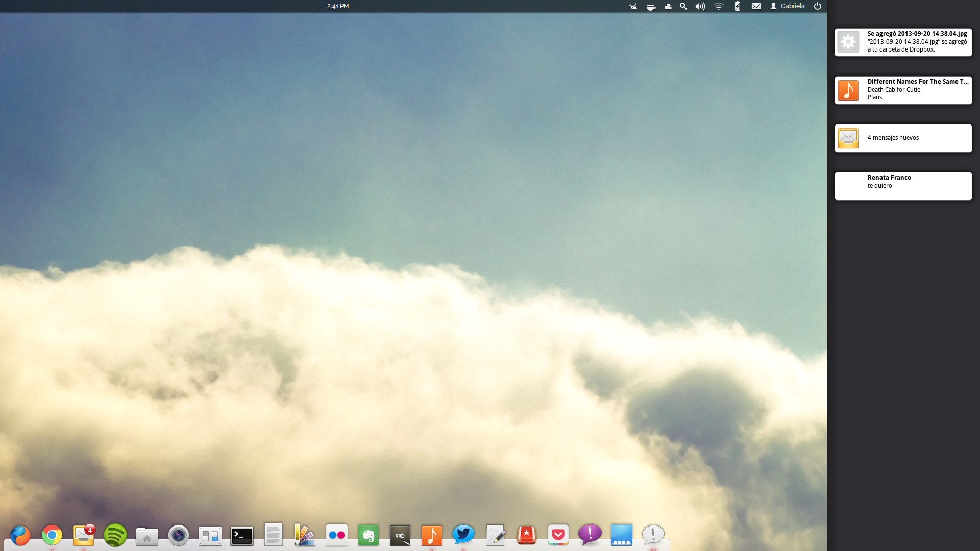Open the color palette swatches app
Screen dimensions: 980x551
(x=305, y=535)
